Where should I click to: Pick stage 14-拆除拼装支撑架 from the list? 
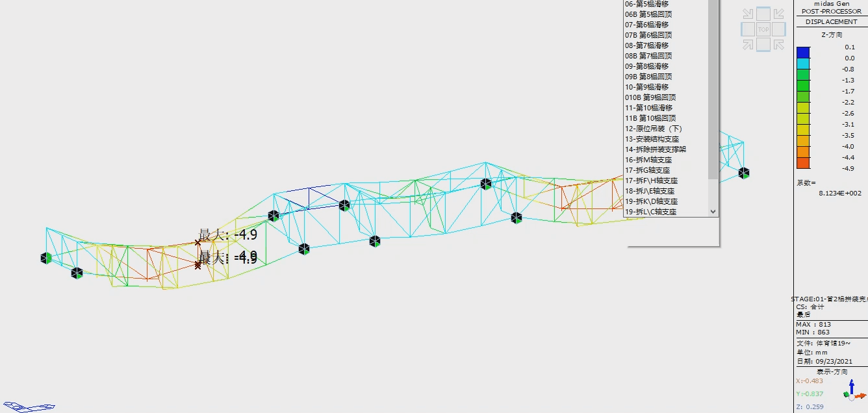[x=656, y=149]
